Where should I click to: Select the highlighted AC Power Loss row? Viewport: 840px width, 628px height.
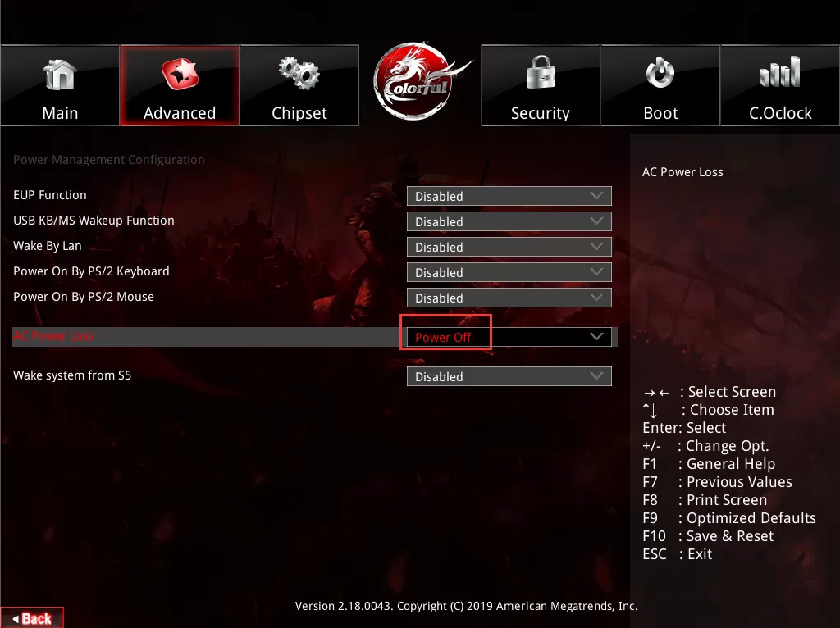pos(205,336)
